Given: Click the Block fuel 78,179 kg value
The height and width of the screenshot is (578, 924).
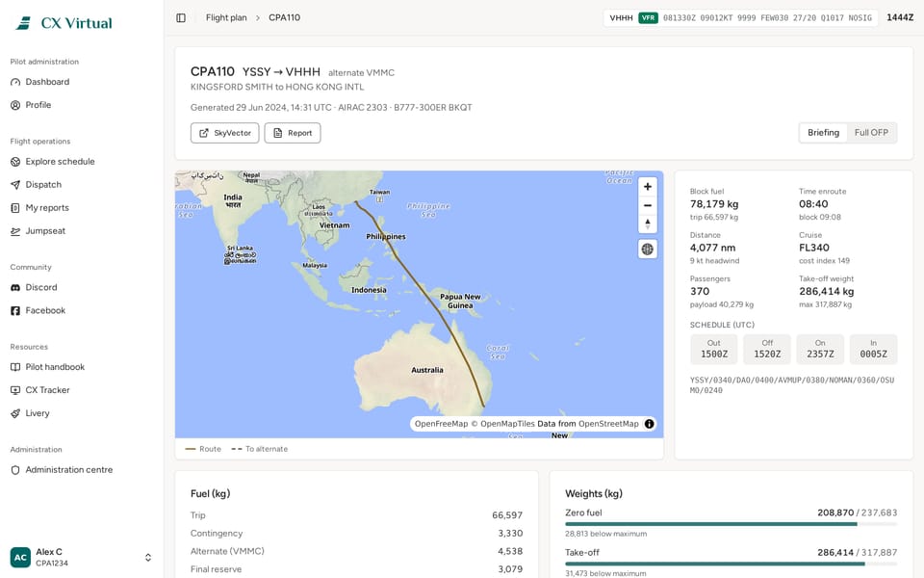Looking at the screenshot, I should coord(713,204).
